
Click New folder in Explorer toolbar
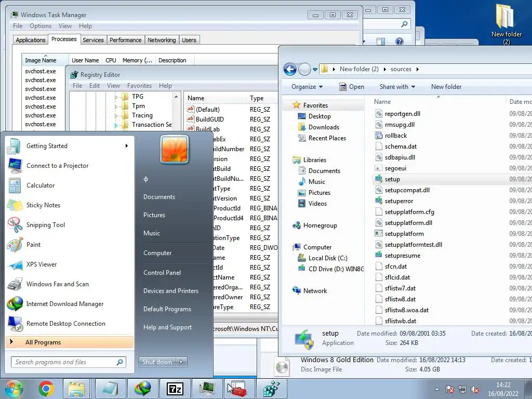coord(446,87)
